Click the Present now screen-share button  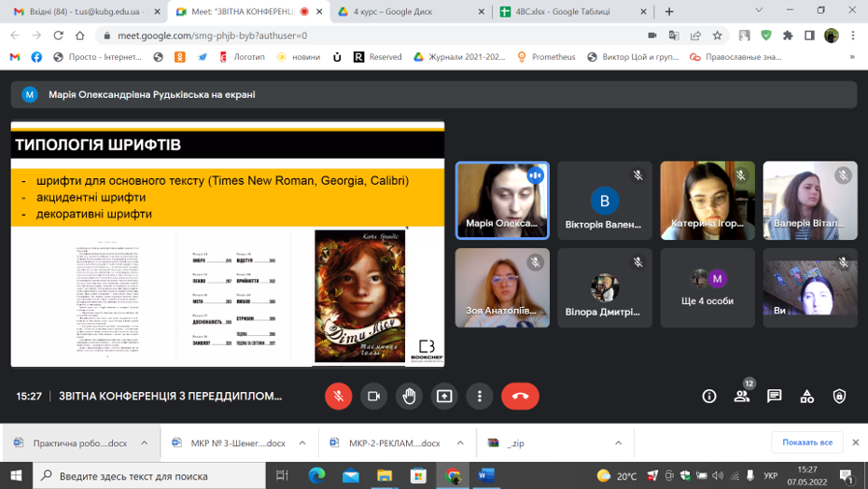[x=444, y=396]
